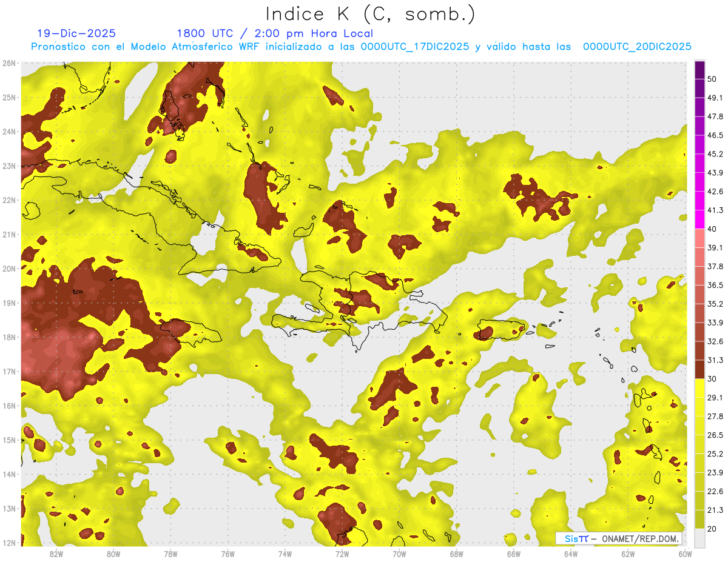Viewport: 728px width, 562px height.
Task: Click the '30' color scale label
Action: point(712,378)
